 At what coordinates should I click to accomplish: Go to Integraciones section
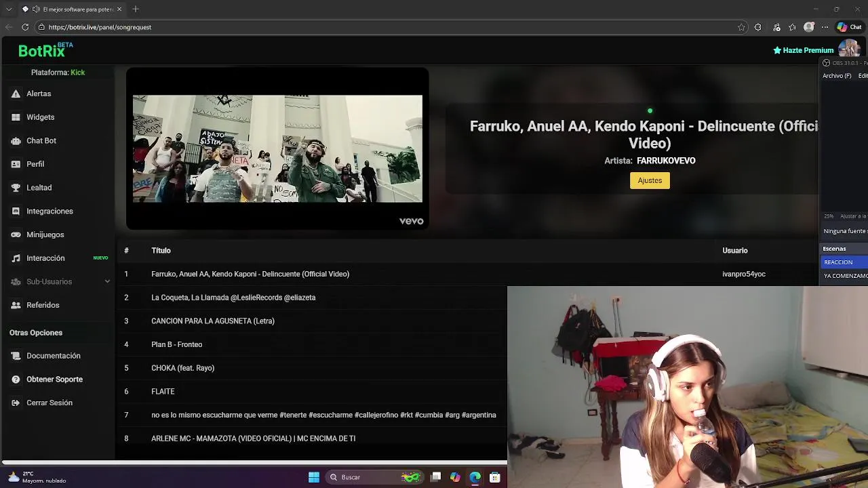50,211
